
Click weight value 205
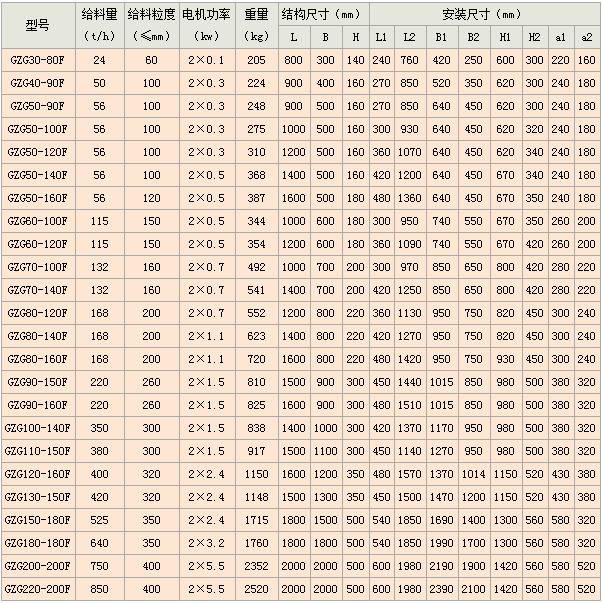[x=256, y=60]
